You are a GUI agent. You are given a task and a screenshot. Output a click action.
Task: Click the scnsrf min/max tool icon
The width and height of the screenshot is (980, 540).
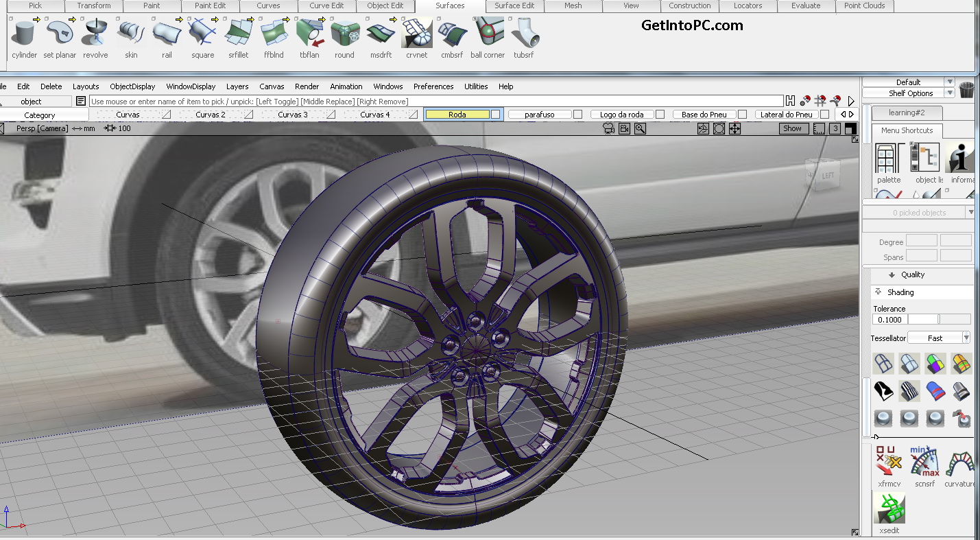pyautogui.click(x=924, y=462)
